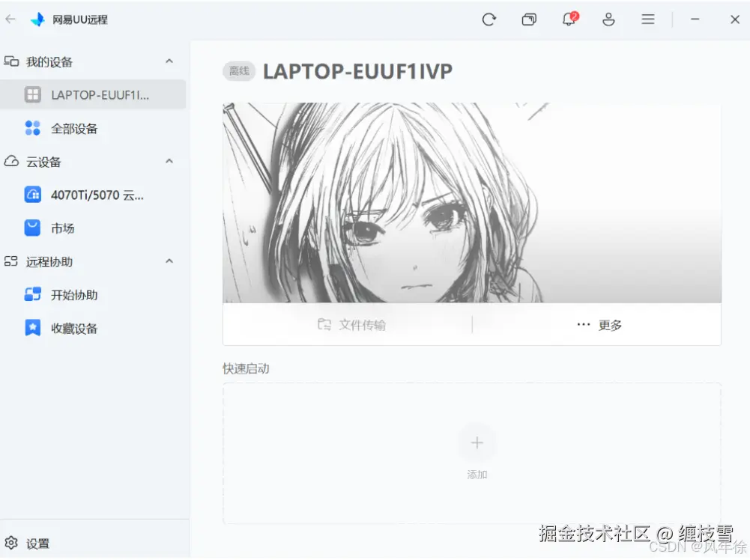The width and height of the screenshot is (750, 560).
Task: Collapse the 远程协助 section
Action: 169,262
